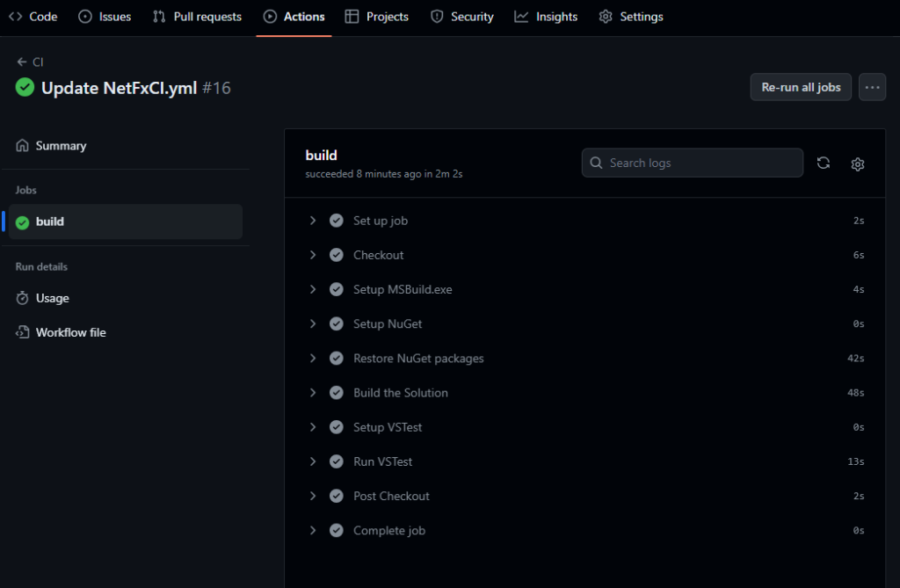
Task: Expand the Build the Solution step
Action: [x=313, y=393]
